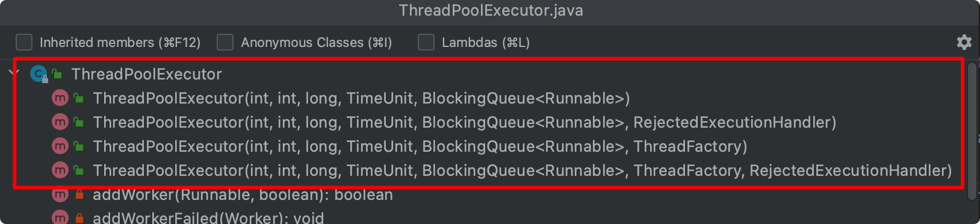Viewport: 980px width, 224px height.
Task: Enable the Inherited members checkbox
Action: point(24,42)
